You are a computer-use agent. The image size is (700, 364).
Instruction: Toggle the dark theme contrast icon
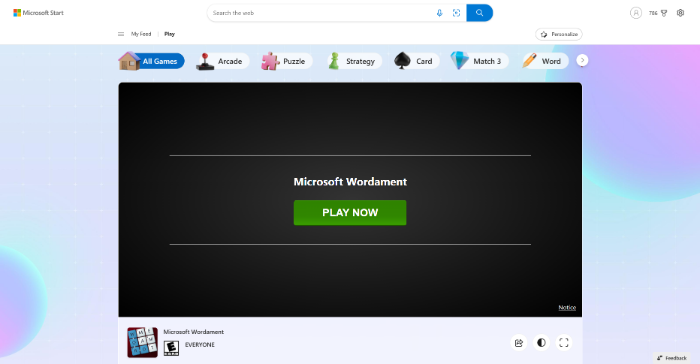(541, 343)
